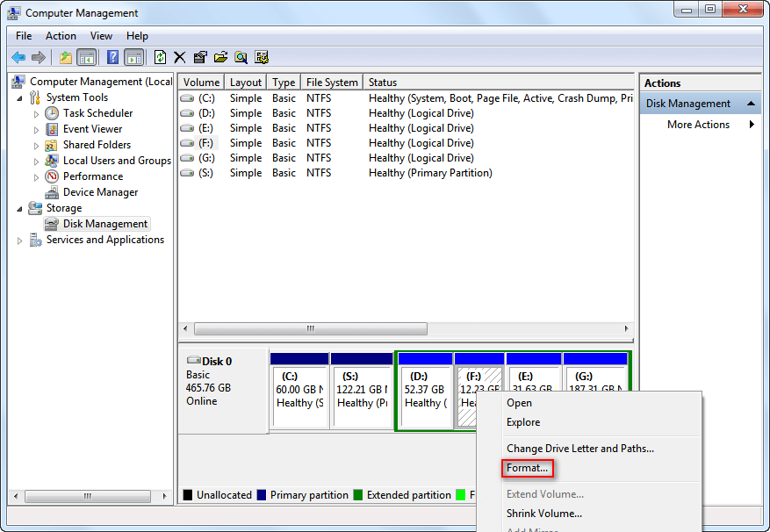Image resolution: width=770 pixels, height=532 pixels.
Task: Open Properties from the toolbar icon
Action: tap(200, 57)
